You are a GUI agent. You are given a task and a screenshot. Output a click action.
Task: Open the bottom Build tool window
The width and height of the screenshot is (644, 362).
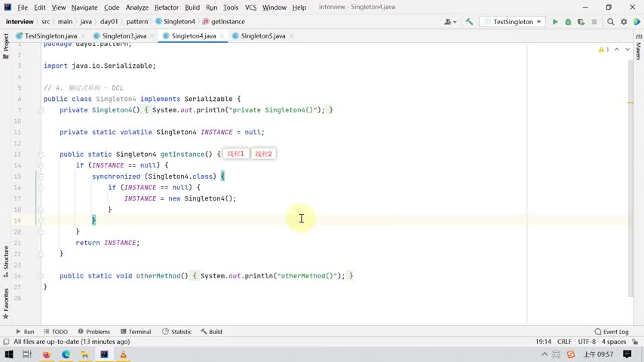tap(211, 332)
